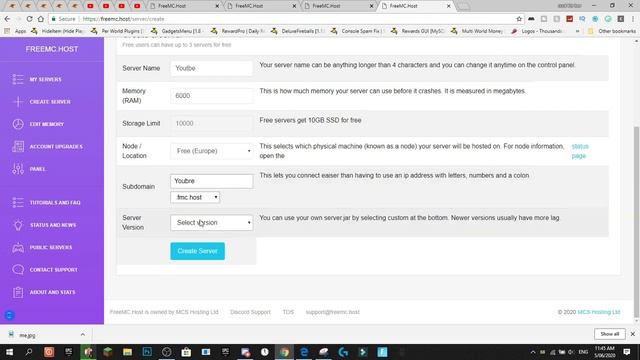Click blue round widget at sidebar bottom
This screenshot has height=360, width=640.
tap(9, 315)
